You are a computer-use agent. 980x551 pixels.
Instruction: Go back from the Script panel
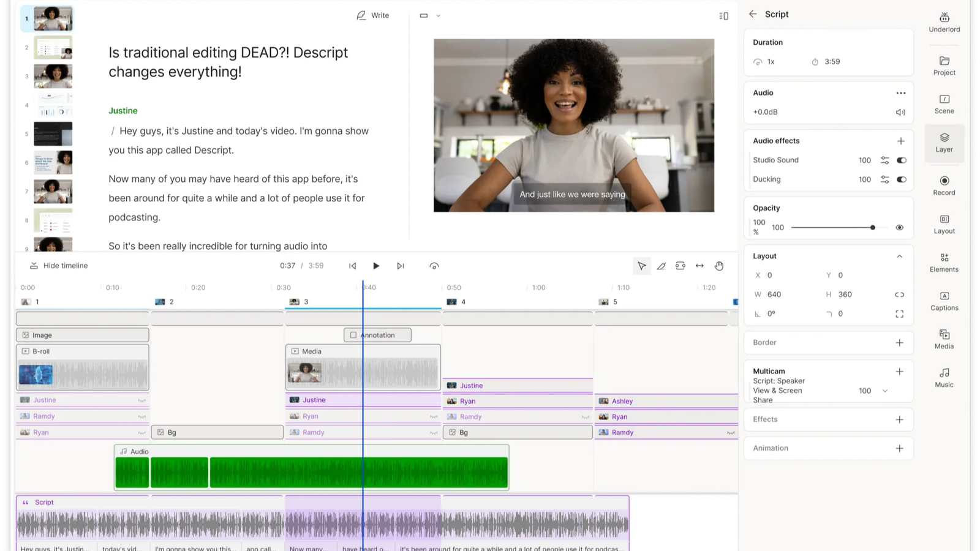pos(753,14)
